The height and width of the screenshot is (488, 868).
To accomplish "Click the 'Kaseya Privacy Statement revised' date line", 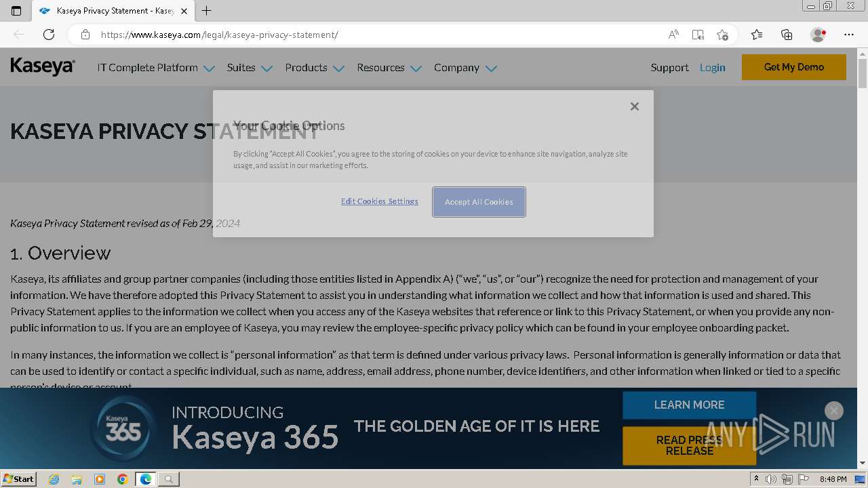I will (125, 223).
